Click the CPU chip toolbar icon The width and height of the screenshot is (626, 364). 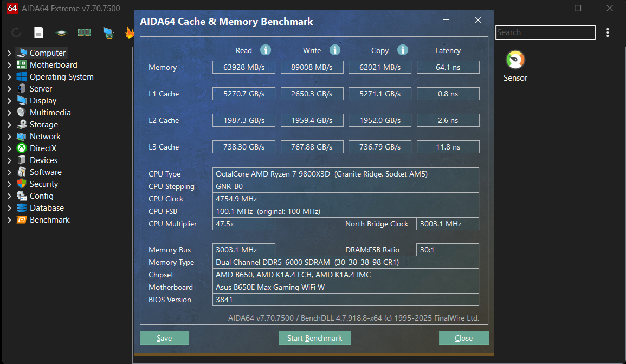pyautogui.click(x=61, y=32)
